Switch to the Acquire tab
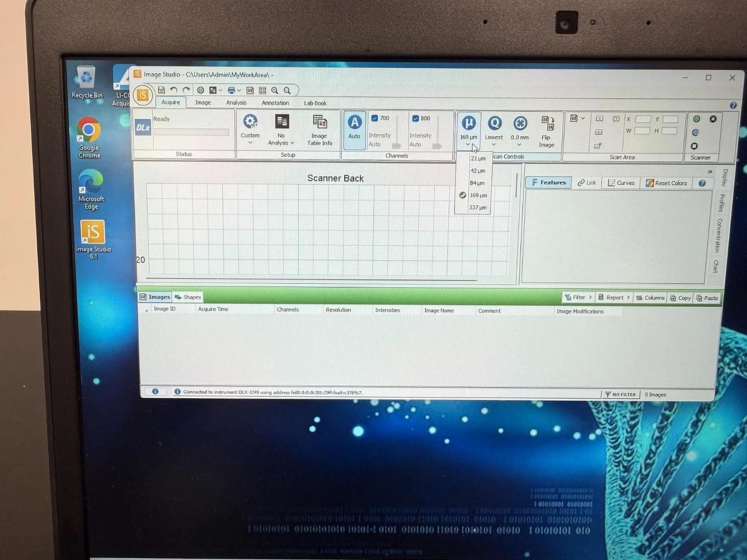Image resolution: width=747 pixels, height=560 pixels. click(x=171, y=103)
